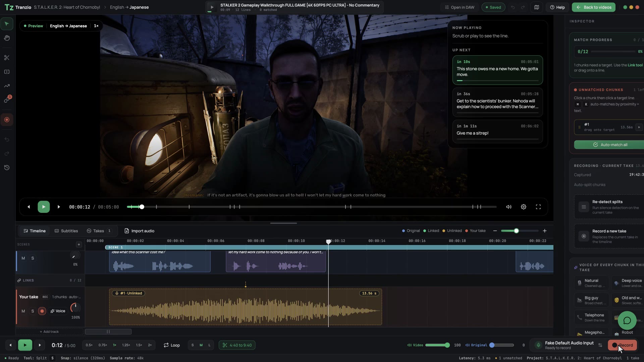
Task: Select the trend arrow tool in sidebar
Action: (x=7, y=86)
